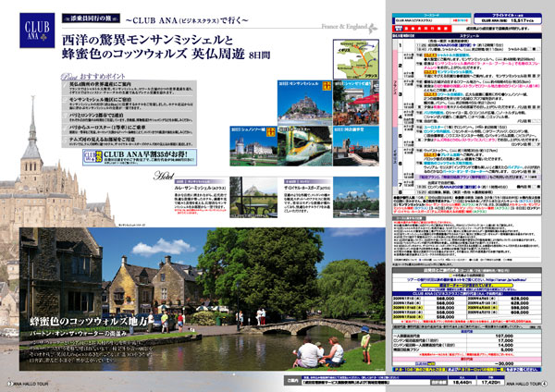
Task: Click the adult airport fee 18,440円
Action: coord(462,383)
